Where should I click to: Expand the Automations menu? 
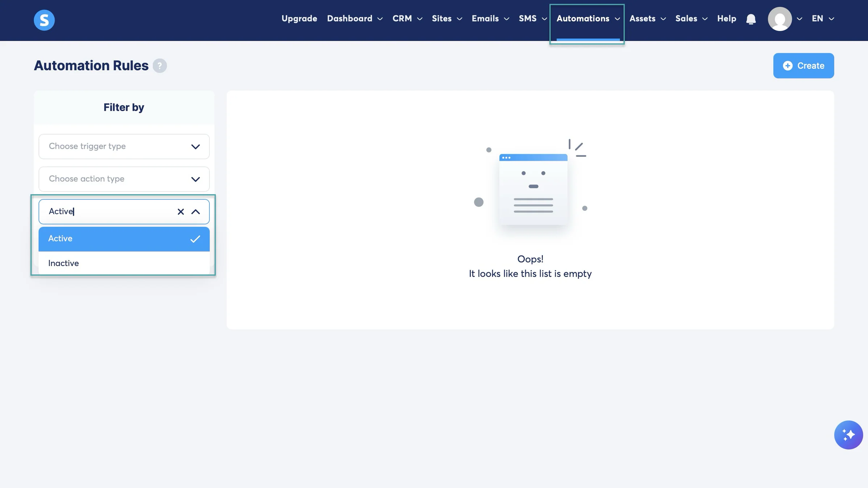pos(588,18)
